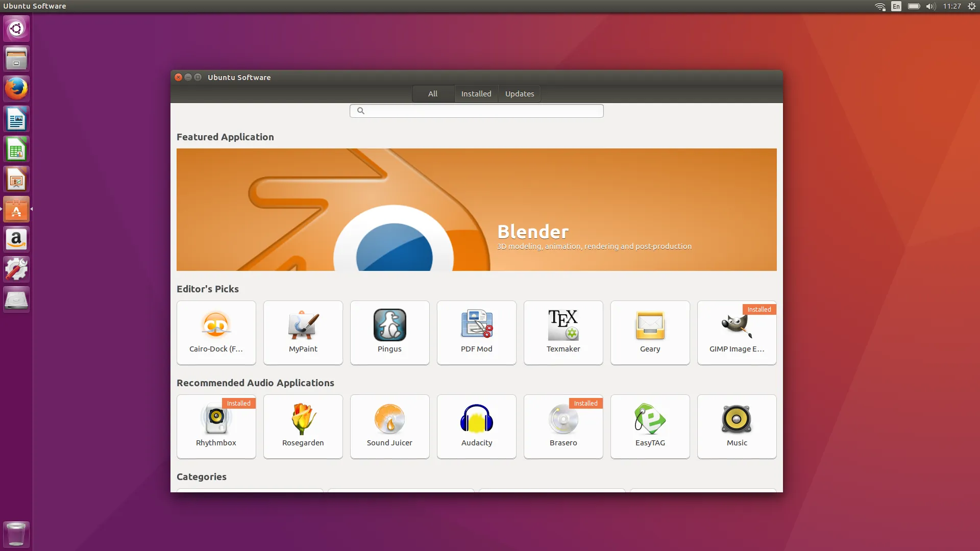Open keyboard language En indicator
Viewport: 980px width, 551px height.
896,6
